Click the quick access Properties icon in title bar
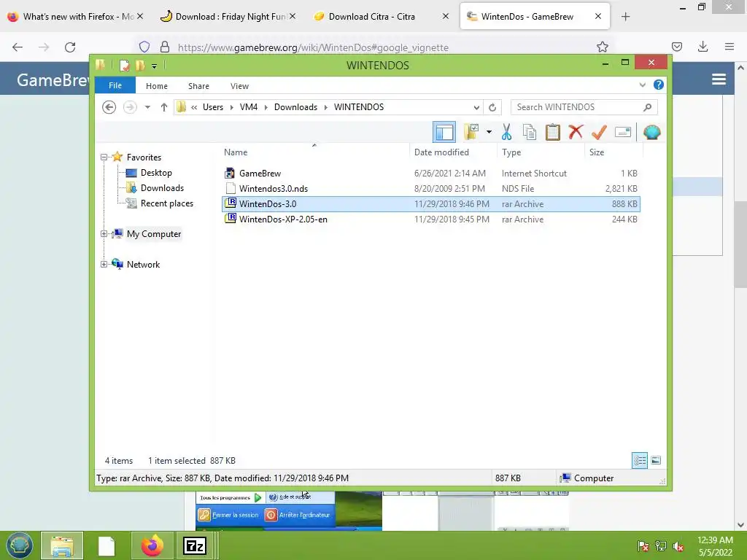Viewport: 747px width, 560px height. [x=124, y=65]
